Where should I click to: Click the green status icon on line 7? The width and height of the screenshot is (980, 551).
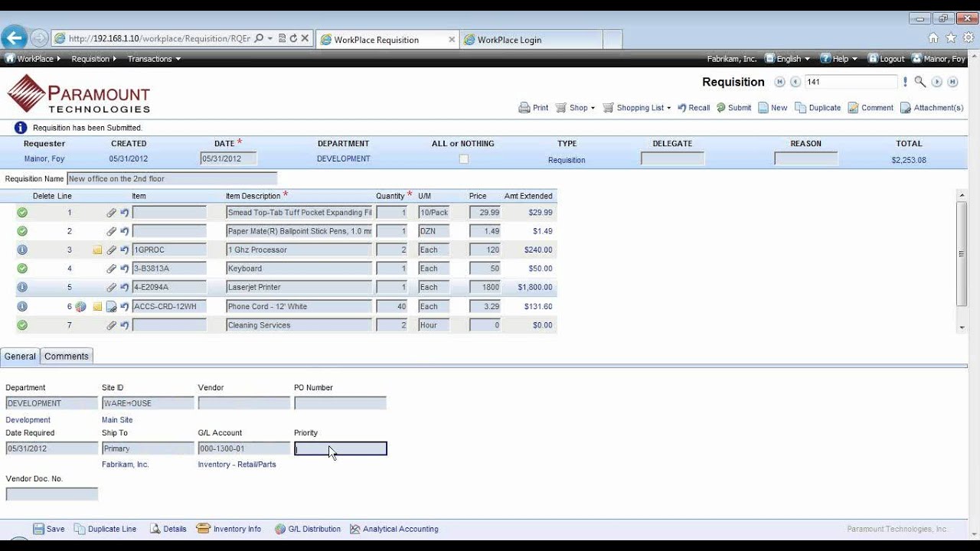22,325
